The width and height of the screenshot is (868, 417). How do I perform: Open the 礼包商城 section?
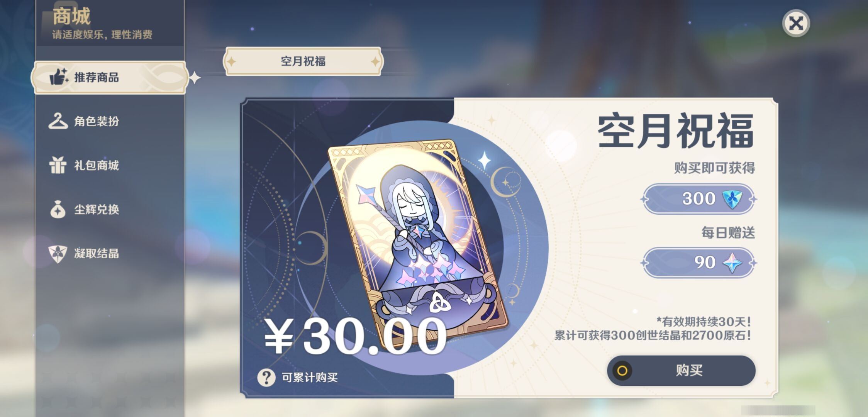pos(110,165)
